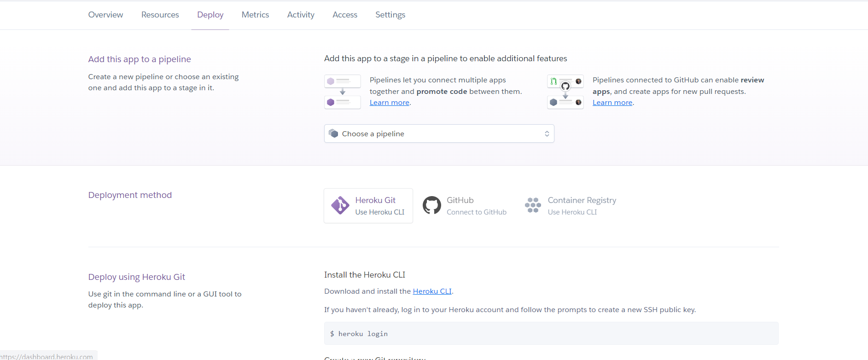Click the Add this app to a pipeline heading
This screenshot has height=360, width=868.
[140, 59]
